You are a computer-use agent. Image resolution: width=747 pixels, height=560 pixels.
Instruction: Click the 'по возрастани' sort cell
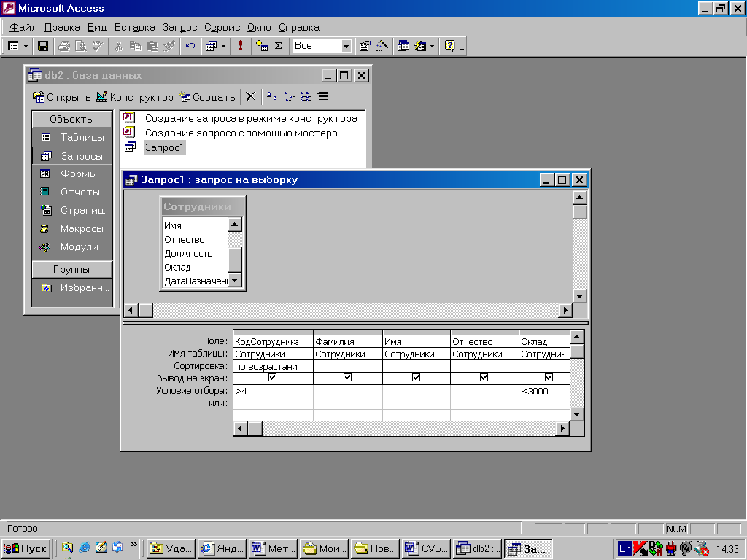click(273, 366)
